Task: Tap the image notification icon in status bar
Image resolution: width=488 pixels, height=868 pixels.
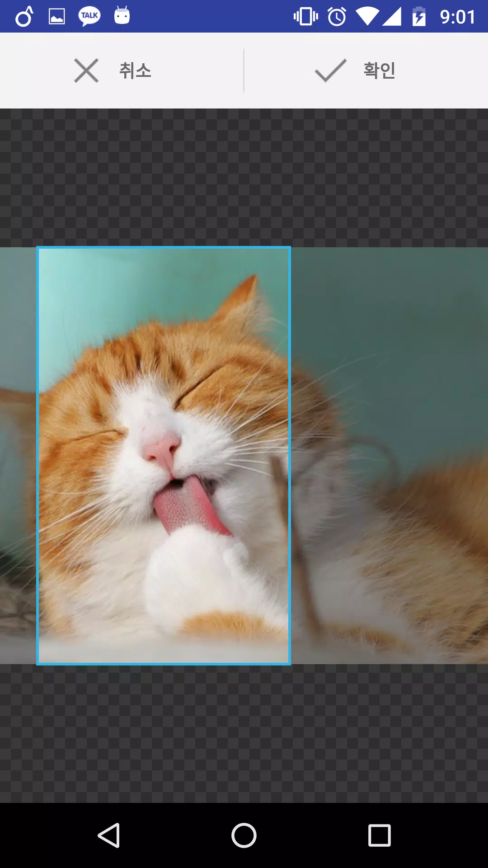Action: [x=56, y=17]
